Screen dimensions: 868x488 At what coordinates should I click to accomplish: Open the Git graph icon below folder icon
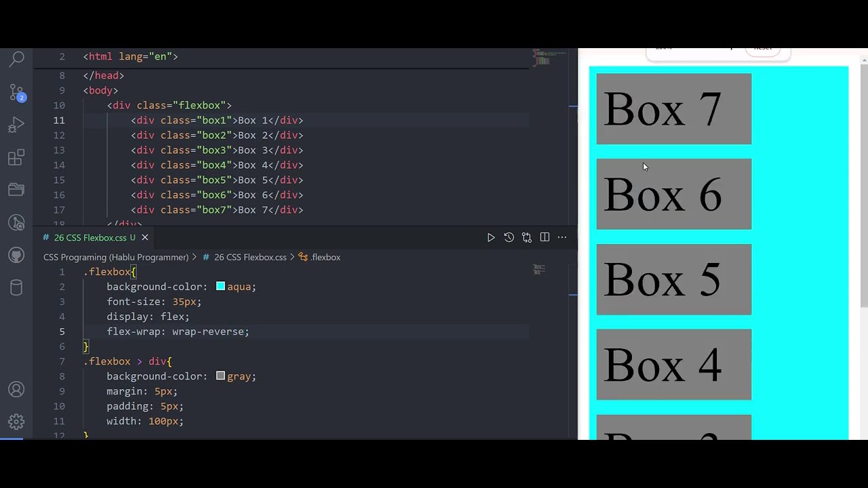coord(16,223)
